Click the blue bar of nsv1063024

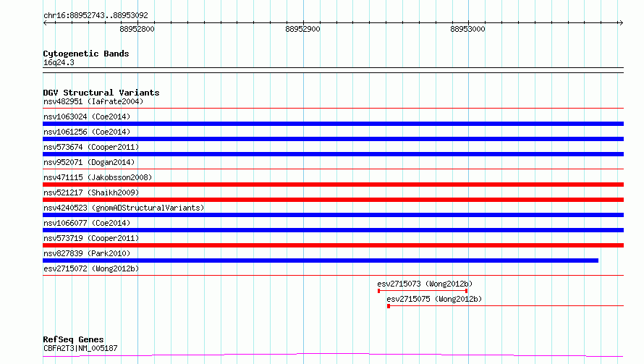333,124
